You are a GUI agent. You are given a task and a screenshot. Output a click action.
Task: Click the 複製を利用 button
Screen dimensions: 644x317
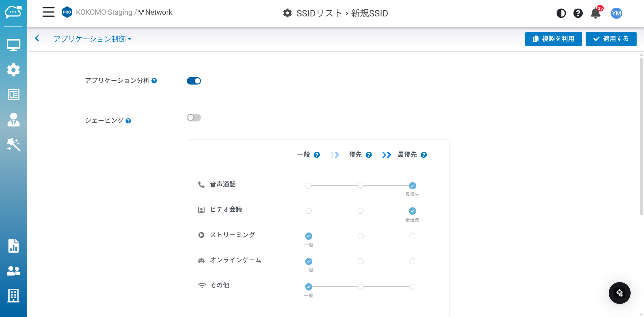[553, 39]
